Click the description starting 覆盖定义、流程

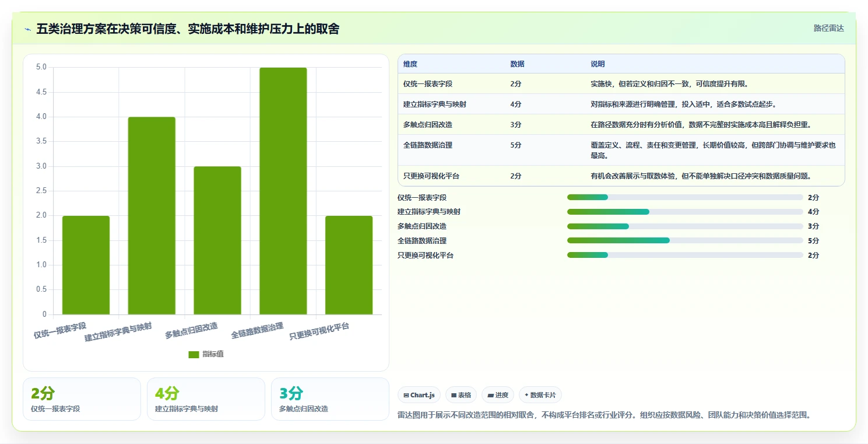tap(713, 151)
